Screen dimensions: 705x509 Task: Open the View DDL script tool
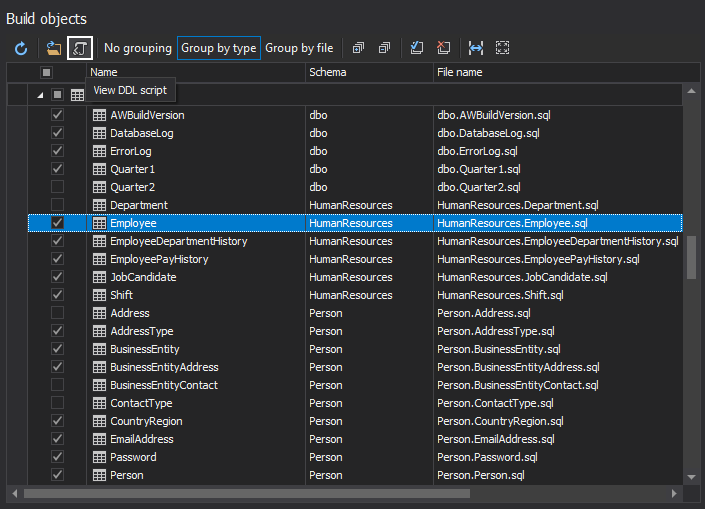pos(80,48)
